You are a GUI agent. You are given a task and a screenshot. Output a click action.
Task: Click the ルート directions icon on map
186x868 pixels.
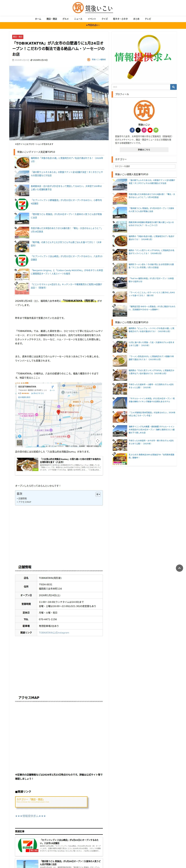click(x=52, y=388)
